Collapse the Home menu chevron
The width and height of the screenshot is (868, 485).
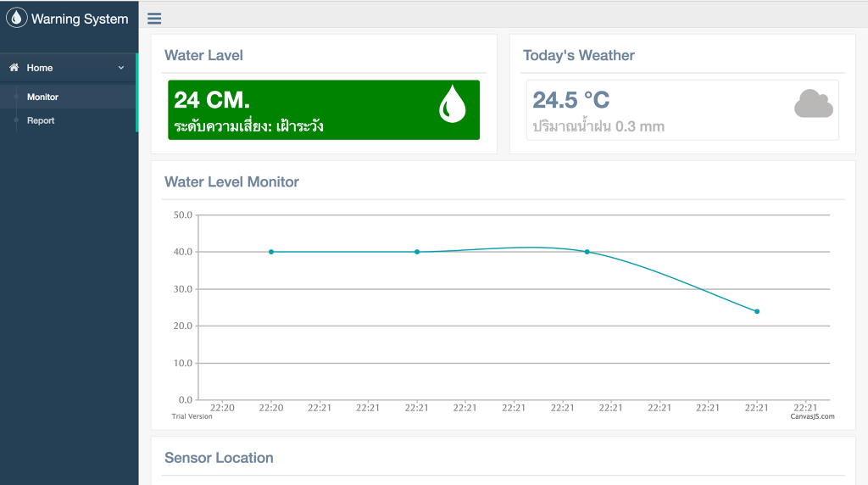(121, 68)
